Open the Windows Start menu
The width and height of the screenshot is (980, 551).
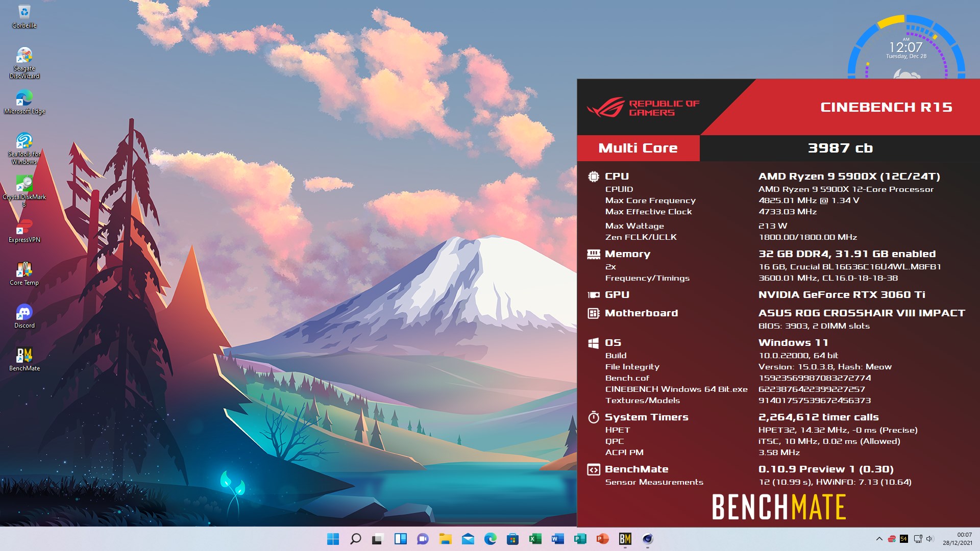pos(333,539)
